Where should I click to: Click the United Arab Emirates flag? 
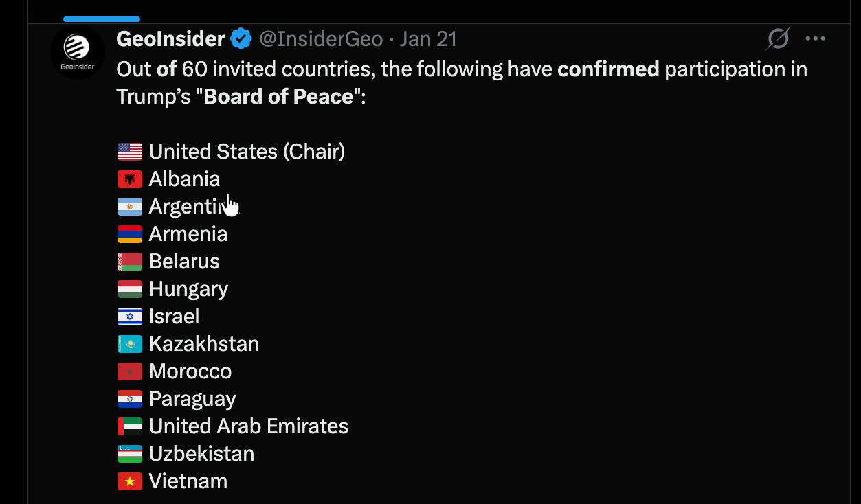pos(130,426)
